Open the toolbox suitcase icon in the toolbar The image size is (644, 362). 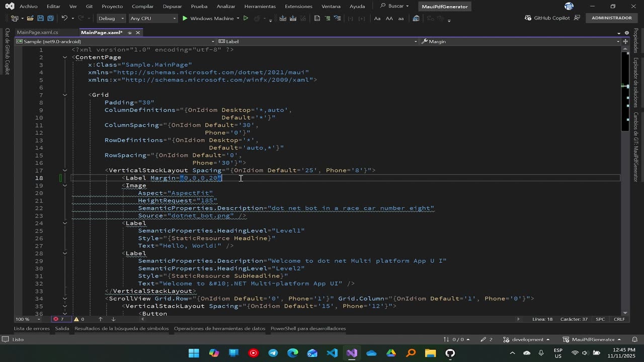click(x=416, y=18)
